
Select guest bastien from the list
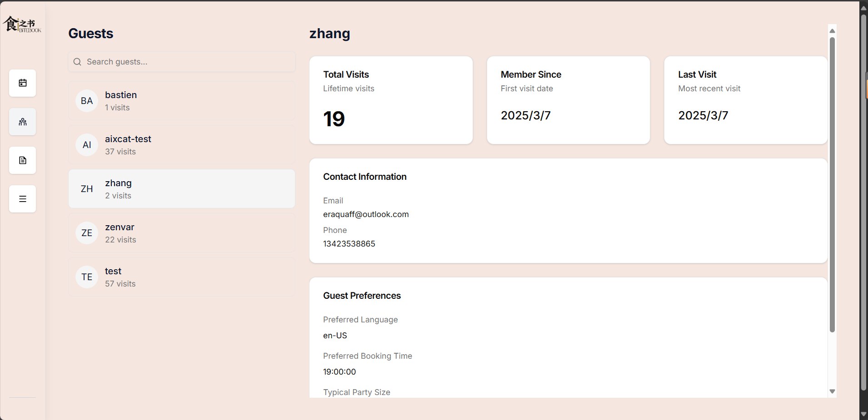[x=181, y=100]
